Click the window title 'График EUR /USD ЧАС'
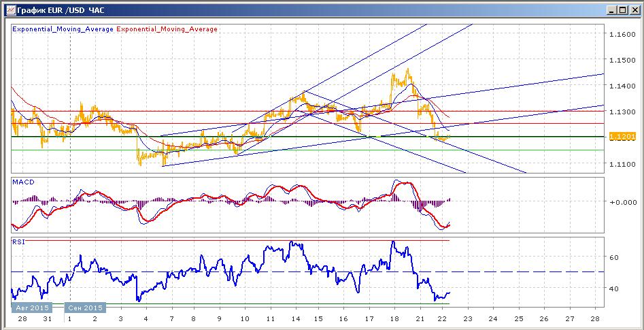This screenshot has height=330, width=644. pos(61,10)
